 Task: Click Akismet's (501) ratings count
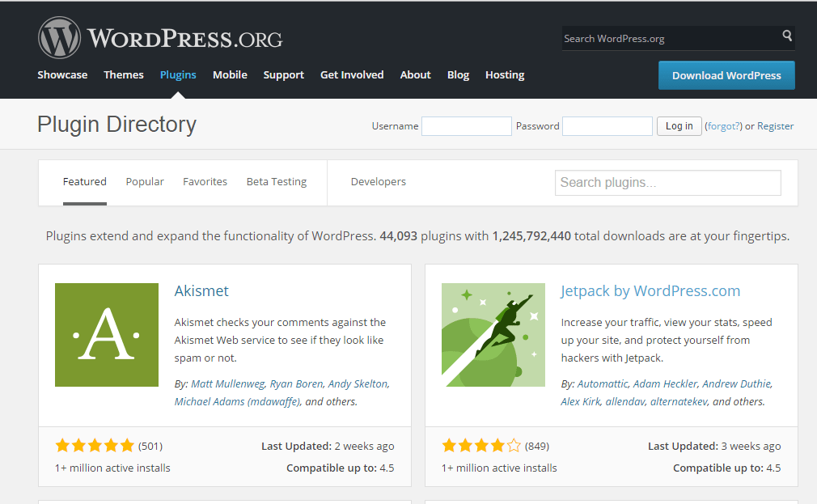(150, 446)
